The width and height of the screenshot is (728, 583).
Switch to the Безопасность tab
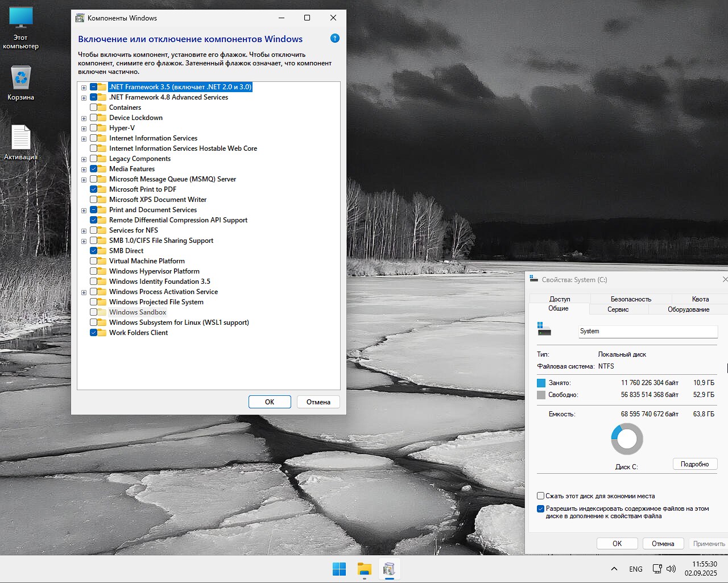pyautogui.click(x=631, y=299)
